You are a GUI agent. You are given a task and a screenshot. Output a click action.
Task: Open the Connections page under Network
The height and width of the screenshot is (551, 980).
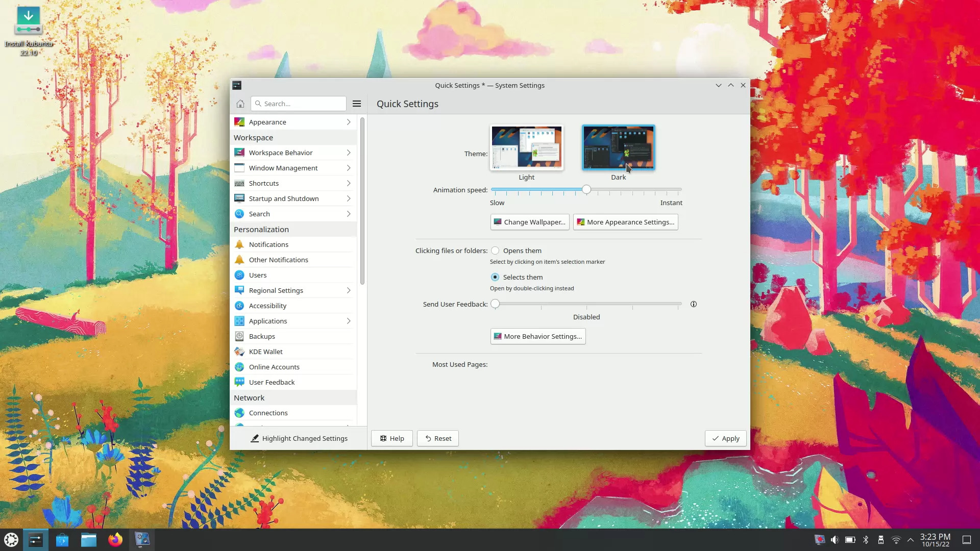(x=267, y=413)
